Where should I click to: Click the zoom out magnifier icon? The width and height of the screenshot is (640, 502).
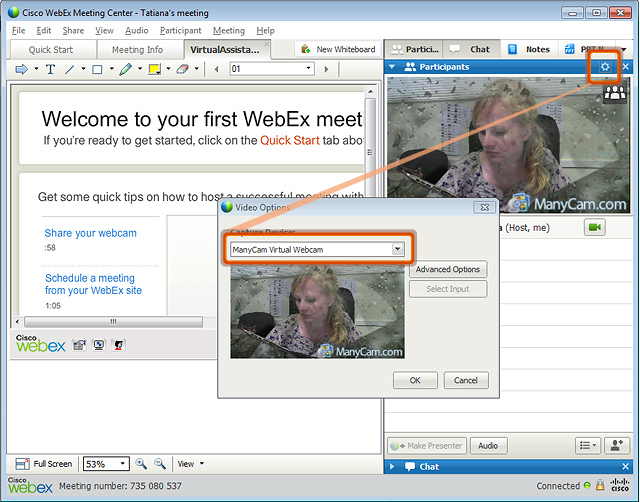160,464
